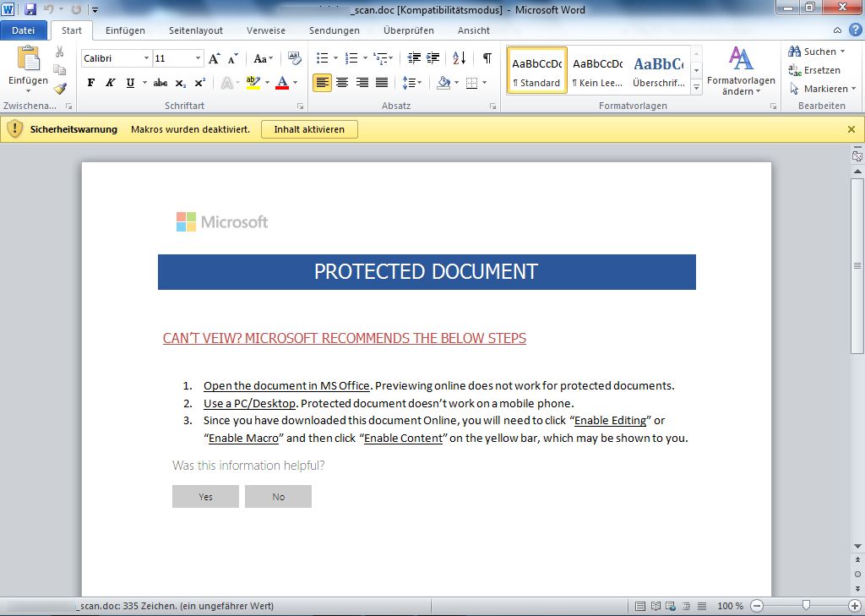Expand the styles gallery more button
Screen dimensions: 865x616
pos(696,87)
